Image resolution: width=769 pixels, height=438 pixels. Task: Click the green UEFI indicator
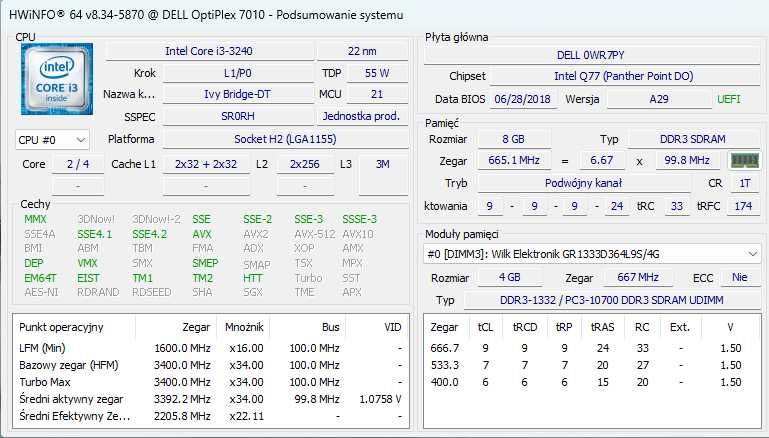729,99
